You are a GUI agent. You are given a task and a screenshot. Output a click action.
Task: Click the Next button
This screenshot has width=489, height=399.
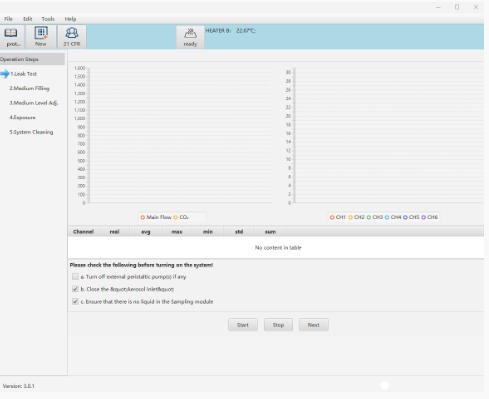314,325
